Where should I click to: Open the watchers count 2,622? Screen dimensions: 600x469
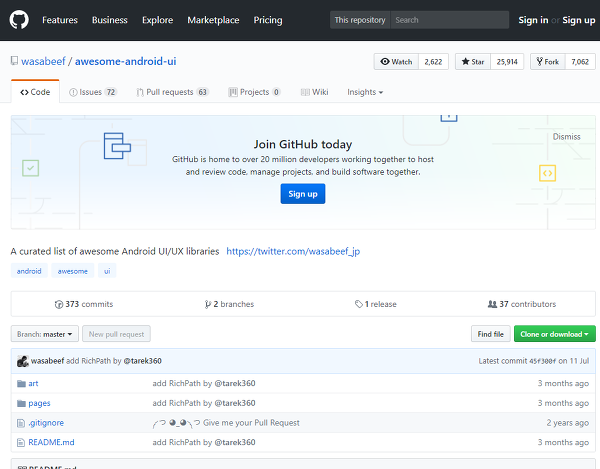click(x=433, y=62)
